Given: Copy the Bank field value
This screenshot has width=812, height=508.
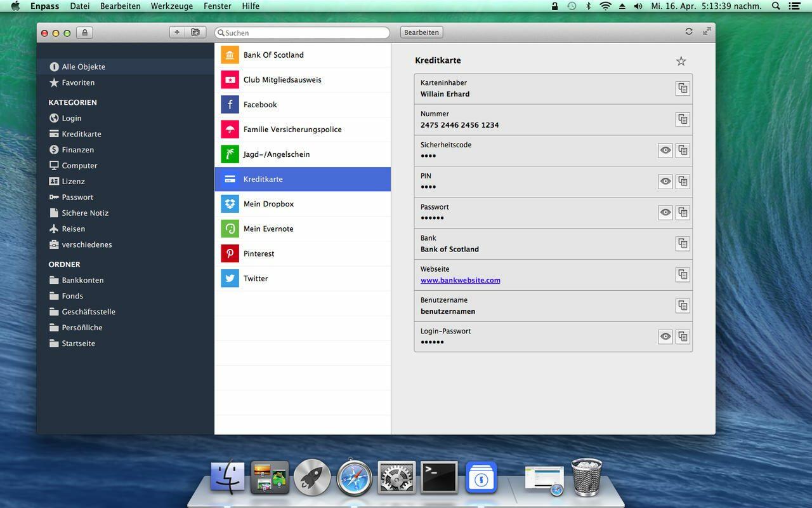Looking at the screenshot, I should (683, 244).
